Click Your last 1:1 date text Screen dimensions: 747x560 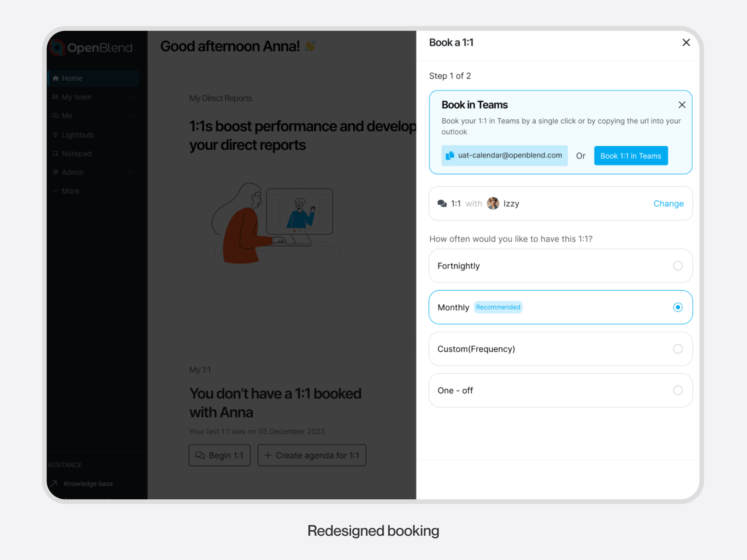click(x=257, y=431)
